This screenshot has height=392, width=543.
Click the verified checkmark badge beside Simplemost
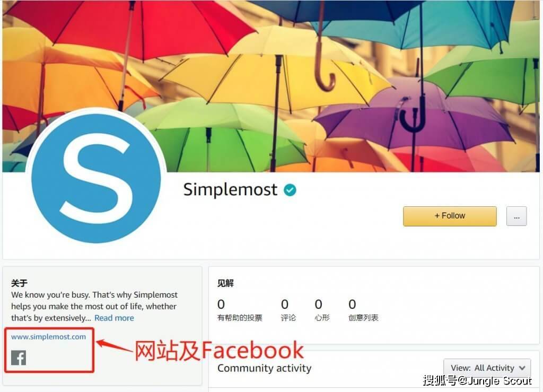[x=290, y=190]
